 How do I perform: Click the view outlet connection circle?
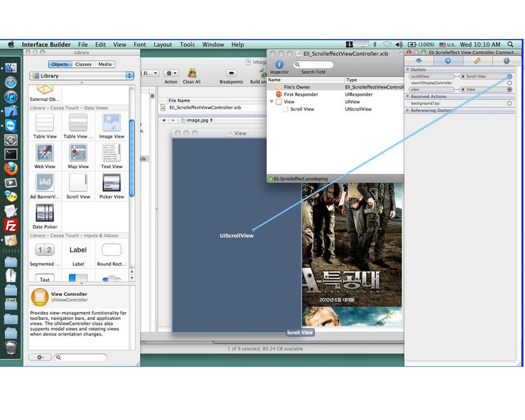509,89
